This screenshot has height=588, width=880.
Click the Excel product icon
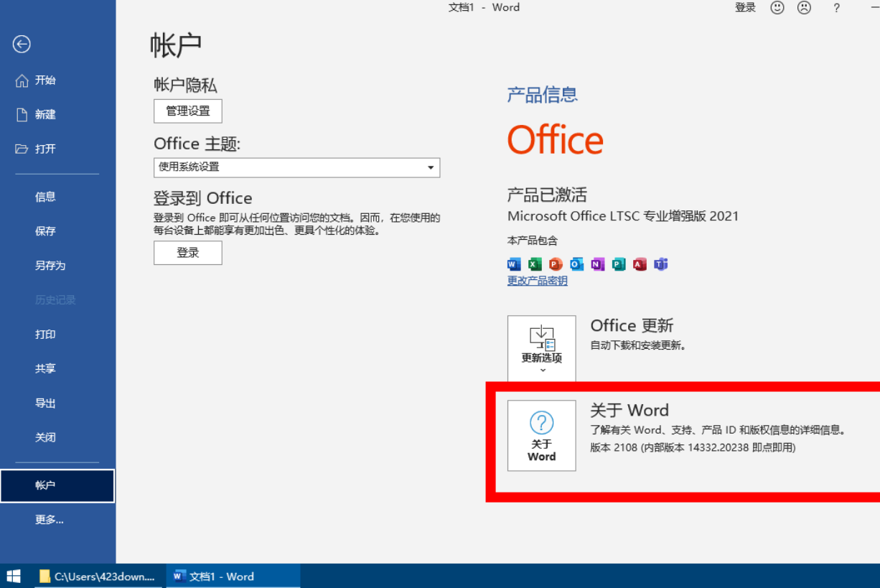coord(535,264)
